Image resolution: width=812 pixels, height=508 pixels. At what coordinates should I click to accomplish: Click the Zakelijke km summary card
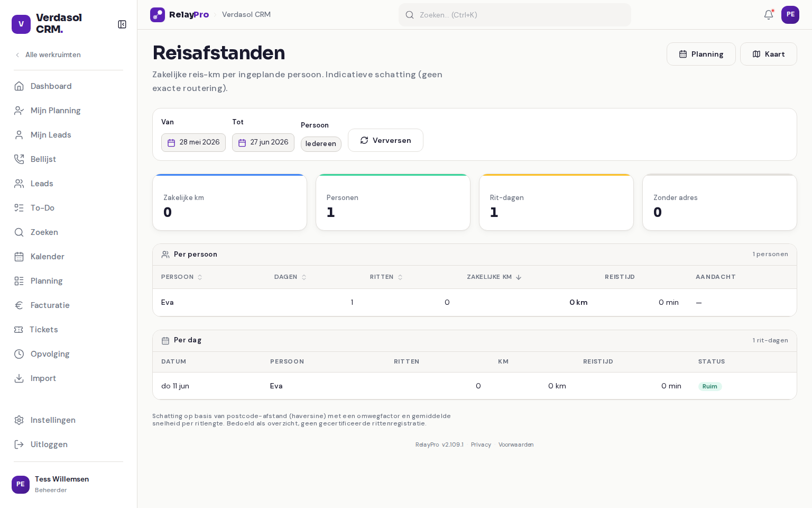(229, 202)
